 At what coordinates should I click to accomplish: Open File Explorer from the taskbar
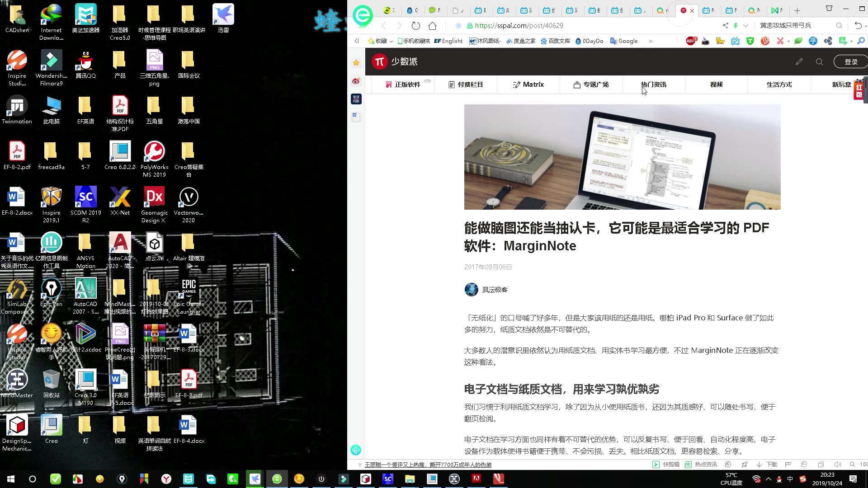coord(410,479)
